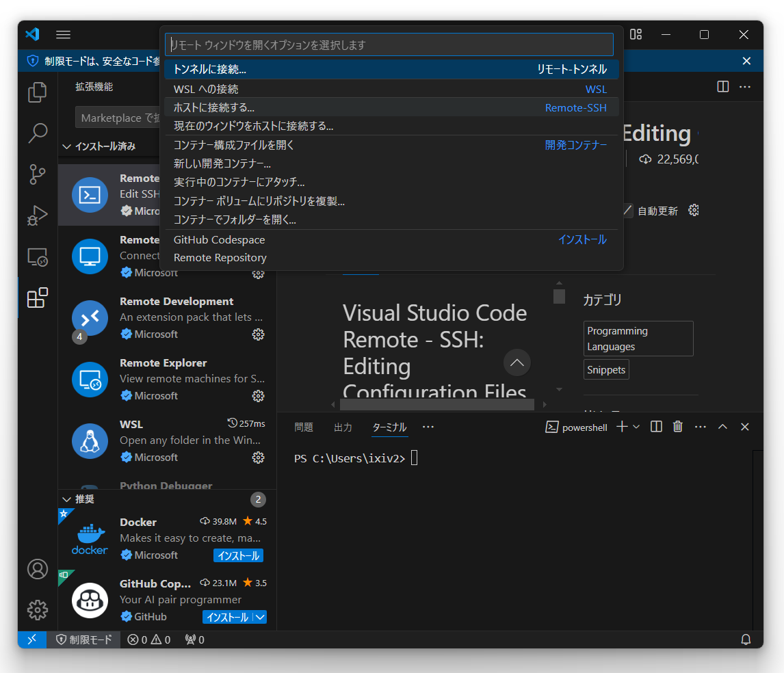Screen dimensions: 784x673
Task: Click the errors and warnings status item
Action: coord(149,639)
